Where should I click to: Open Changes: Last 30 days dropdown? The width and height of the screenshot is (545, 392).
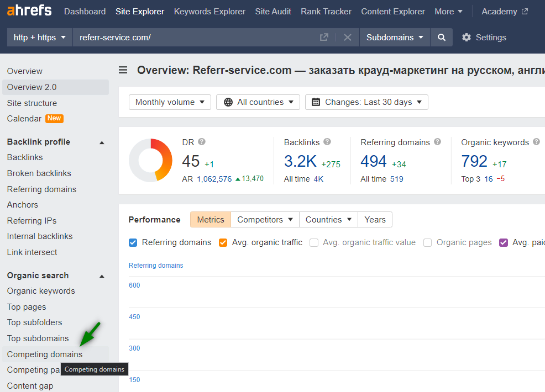(366, 102)
